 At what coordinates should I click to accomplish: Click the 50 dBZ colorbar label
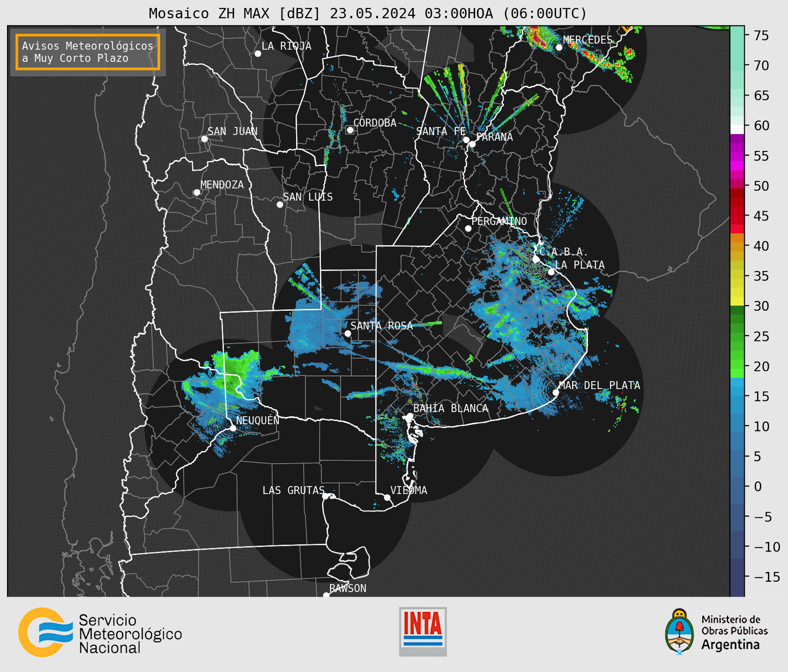(761, 186)
